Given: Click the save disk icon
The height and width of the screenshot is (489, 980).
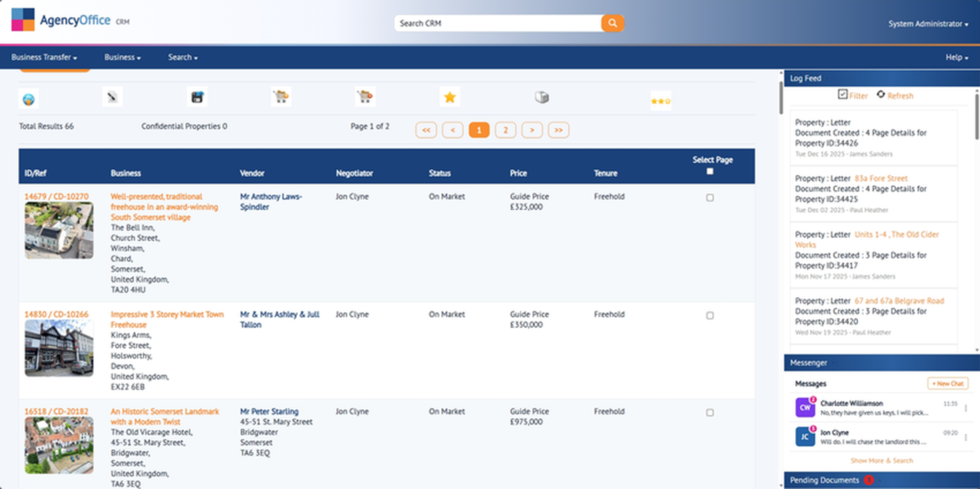Looking at the screenshot, I should pos(197,97).
